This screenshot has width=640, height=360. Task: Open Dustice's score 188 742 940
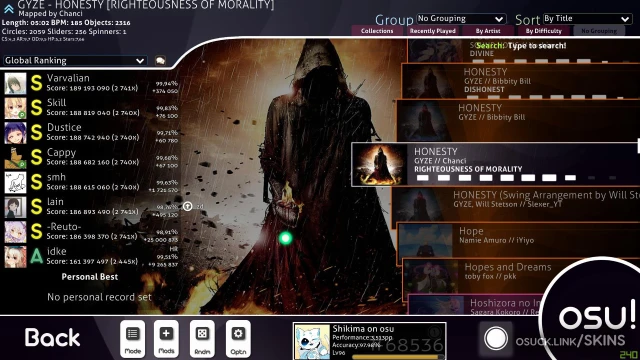click(92, 133)
